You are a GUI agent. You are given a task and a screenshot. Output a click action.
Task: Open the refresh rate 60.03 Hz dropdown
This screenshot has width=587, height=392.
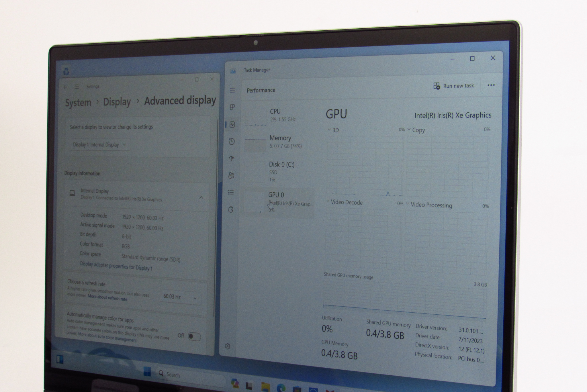[x=180, y=297]
